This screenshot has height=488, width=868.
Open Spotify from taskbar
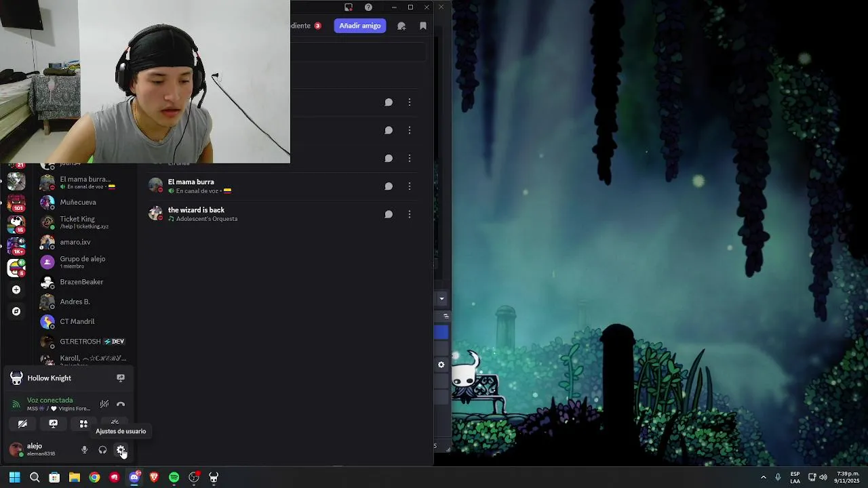point(174,477)
